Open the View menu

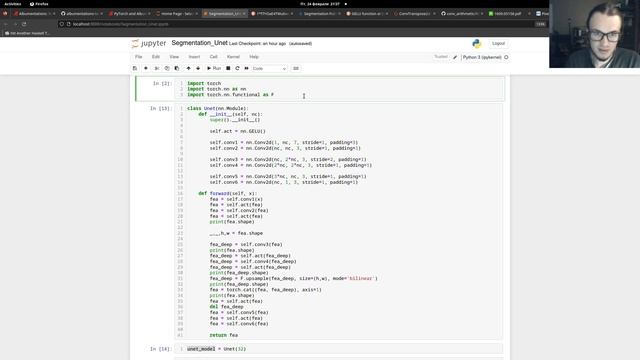pos(174,57)
